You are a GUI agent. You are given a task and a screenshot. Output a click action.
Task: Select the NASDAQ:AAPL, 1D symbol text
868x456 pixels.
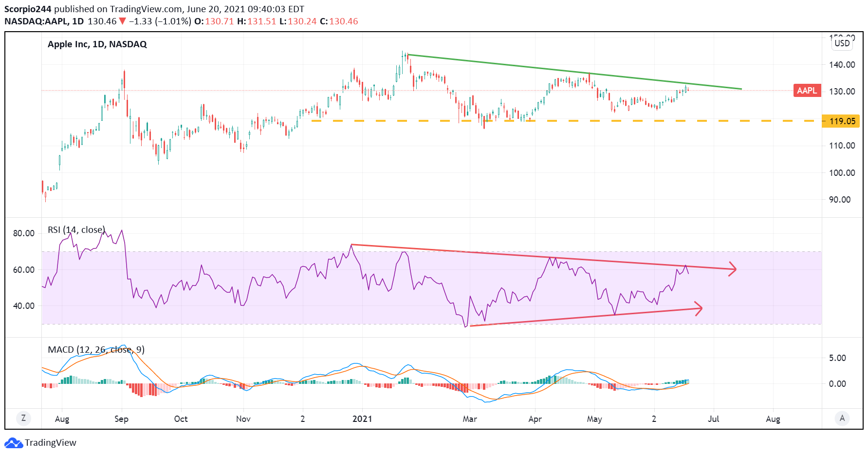(x=44, y=21)
